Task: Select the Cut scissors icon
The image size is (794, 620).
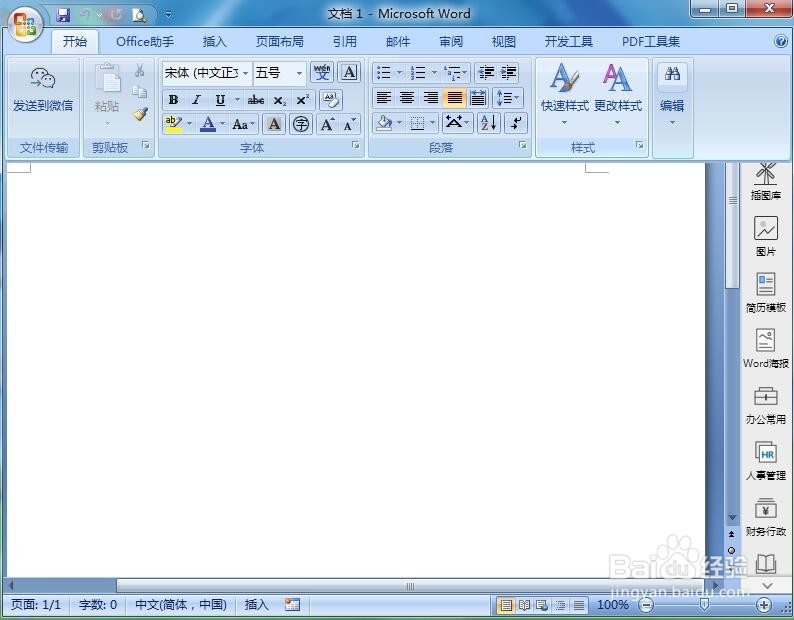Action: coord(140,70)
